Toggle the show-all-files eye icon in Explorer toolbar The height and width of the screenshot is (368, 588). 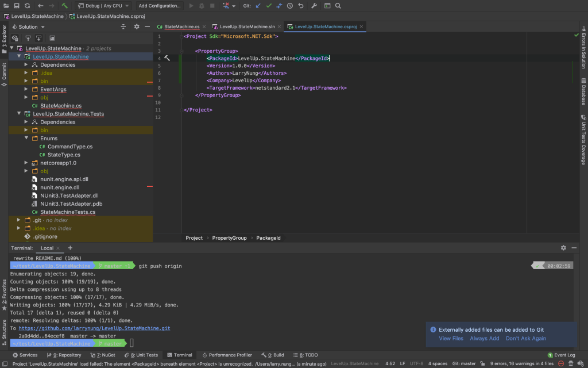[15, 39]
